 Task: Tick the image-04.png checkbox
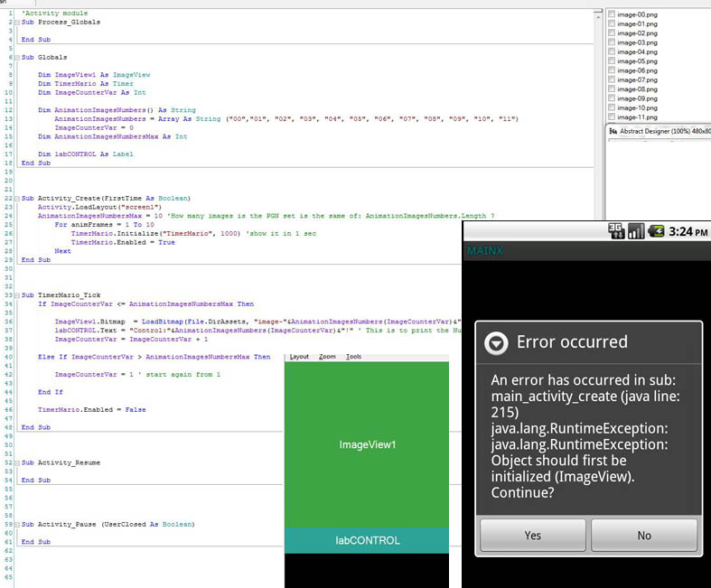612,51
